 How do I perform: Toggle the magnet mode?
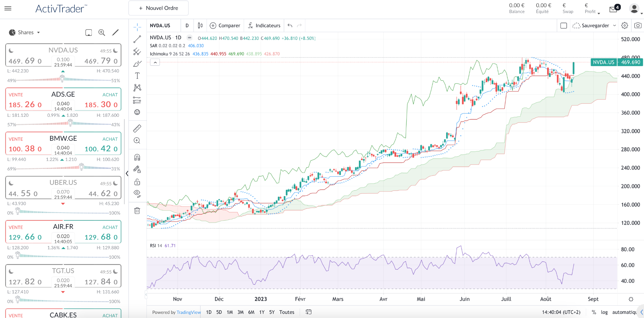point(137,157)
